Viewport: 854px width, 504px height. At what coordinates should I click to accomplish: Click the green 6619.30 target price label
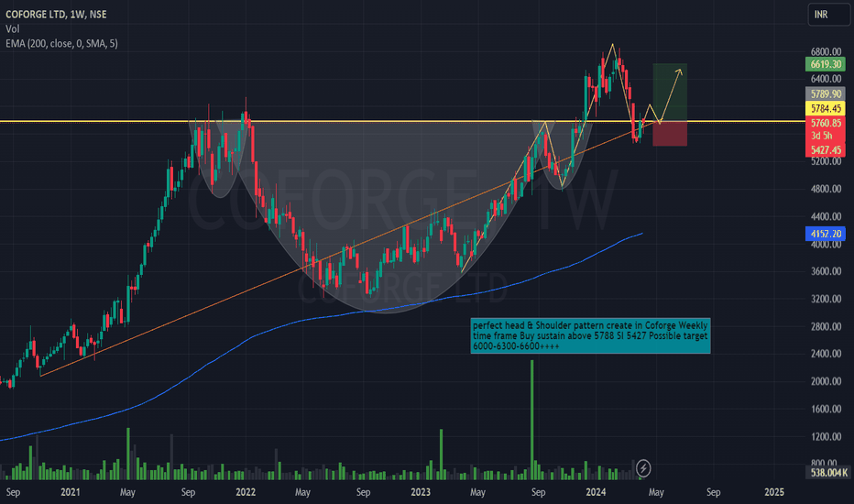(825, 64)
